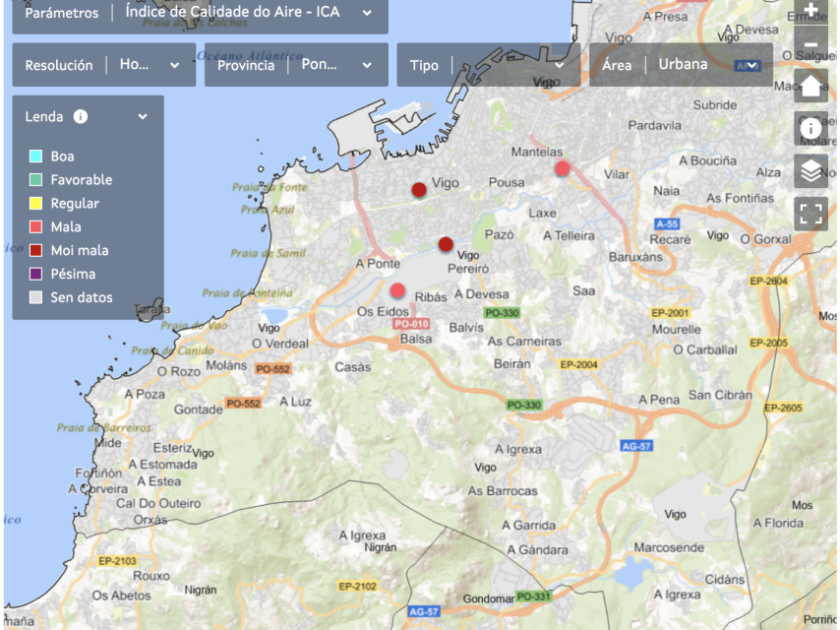The height and width of the screenshot is (630, 840).
Task: Open the map information button
Action: point(810,128)
